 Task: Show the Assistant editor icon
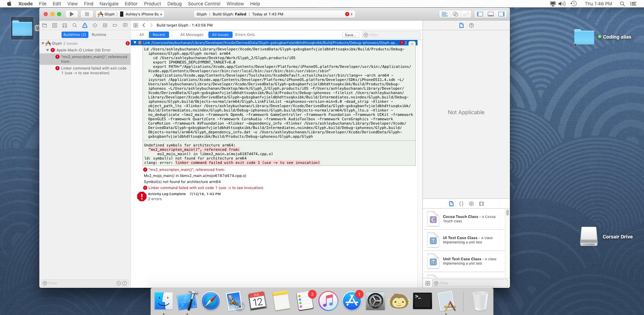coord(455,14)
